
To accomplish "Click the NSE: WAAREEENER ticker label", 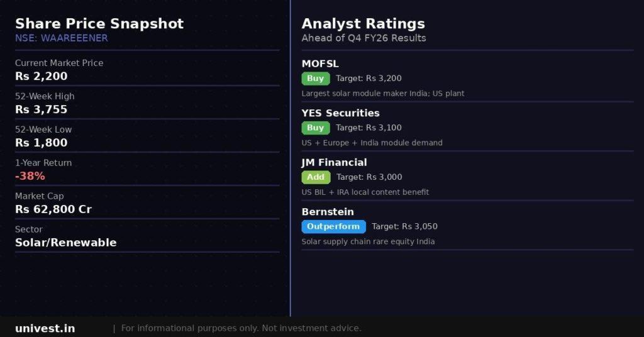I will coord(62,38).
